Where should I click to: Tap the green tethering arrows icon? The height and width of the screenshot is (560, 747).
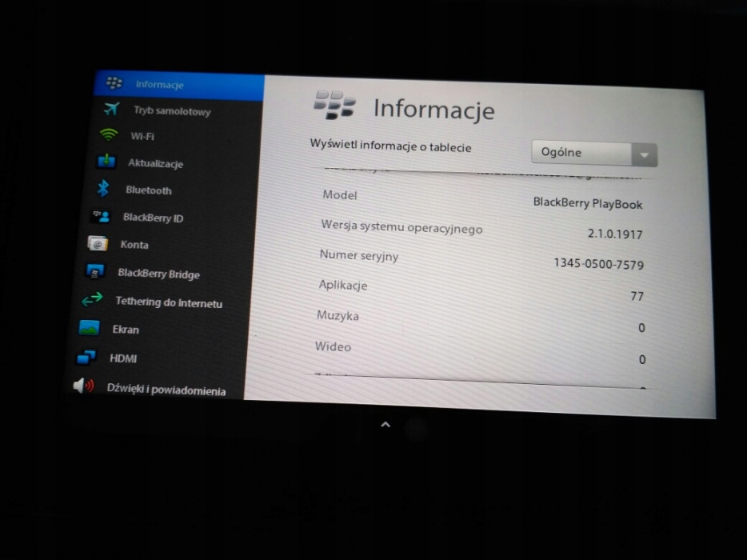click(x=92, y=299)
